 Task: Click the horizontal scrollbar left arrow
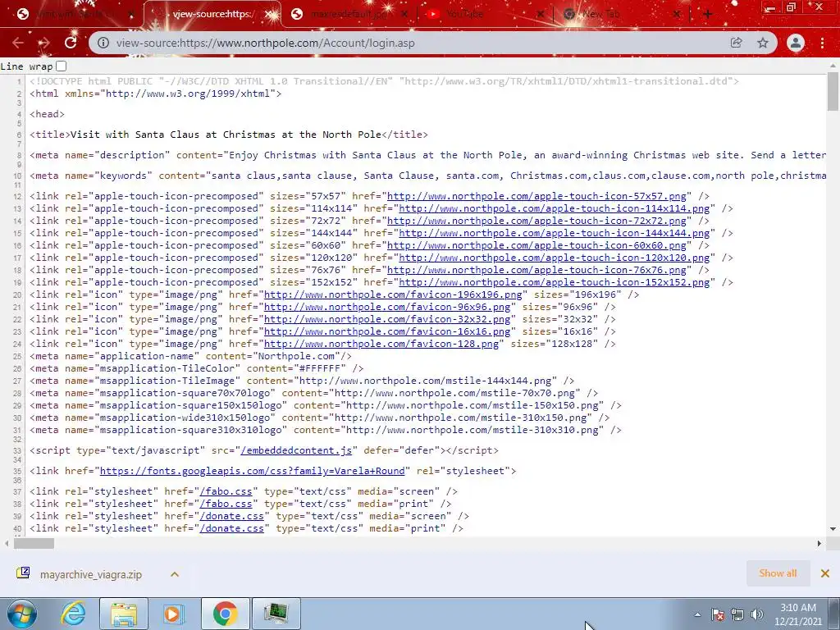click(6, 543)
